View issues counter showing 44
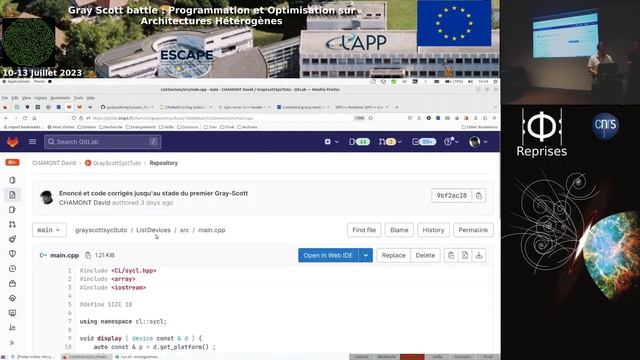Image resolution: width=640 pixels, height=360 pixels. click(x=359, y=142)
